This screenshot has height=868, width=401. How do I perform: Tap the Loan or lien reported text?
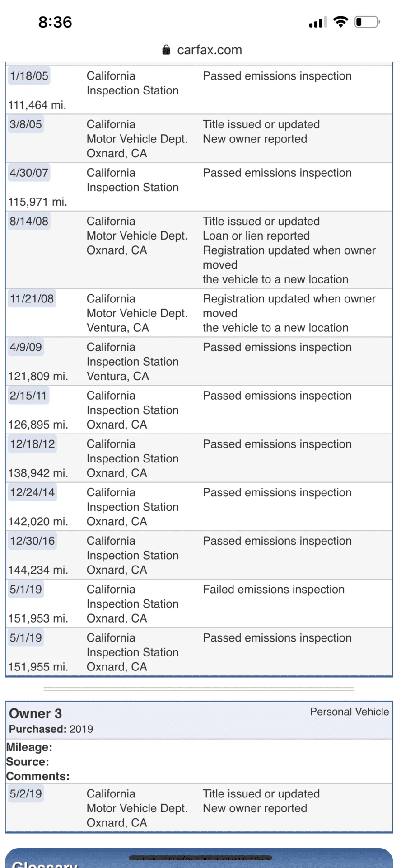point(256,236)
